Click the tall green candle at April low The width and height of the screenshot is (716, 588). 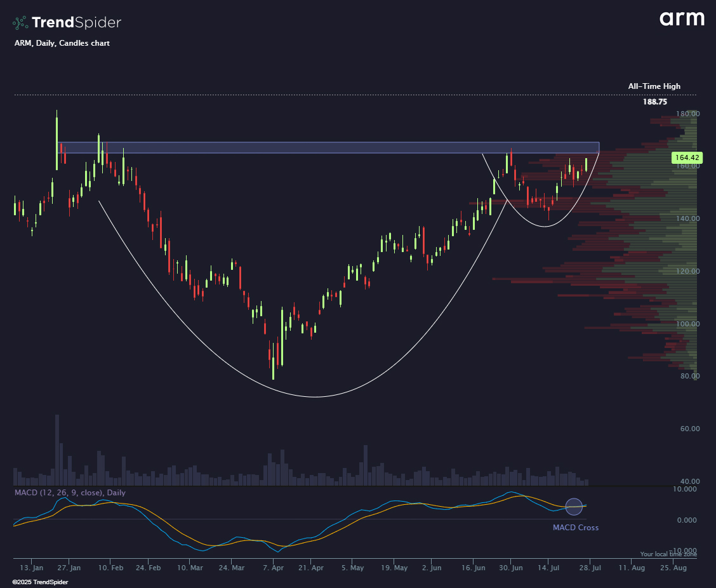[x=282, y=337]
